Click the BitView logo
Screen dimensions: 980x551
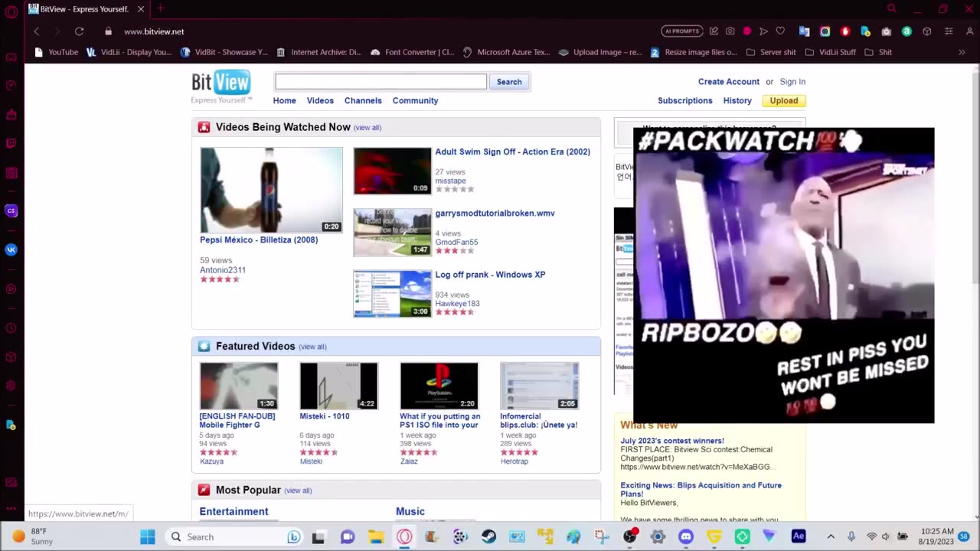pyautogui.click(x=220, y=86)
